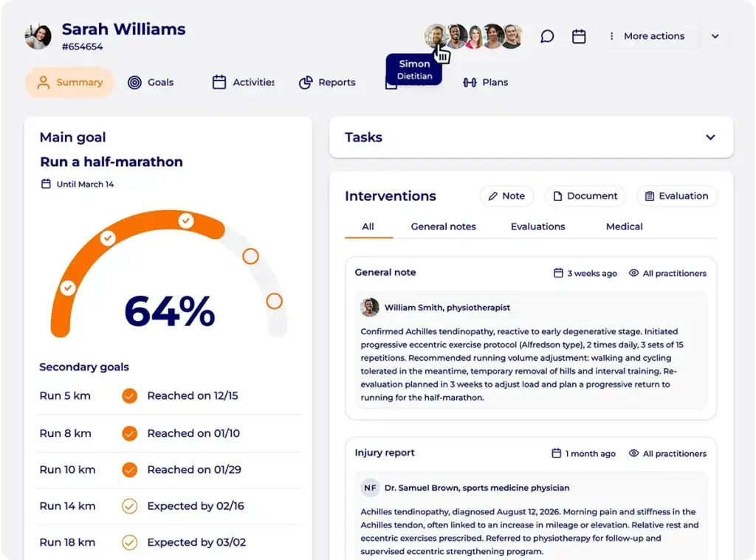Click General note's All practitioners visibility eye

633,273
